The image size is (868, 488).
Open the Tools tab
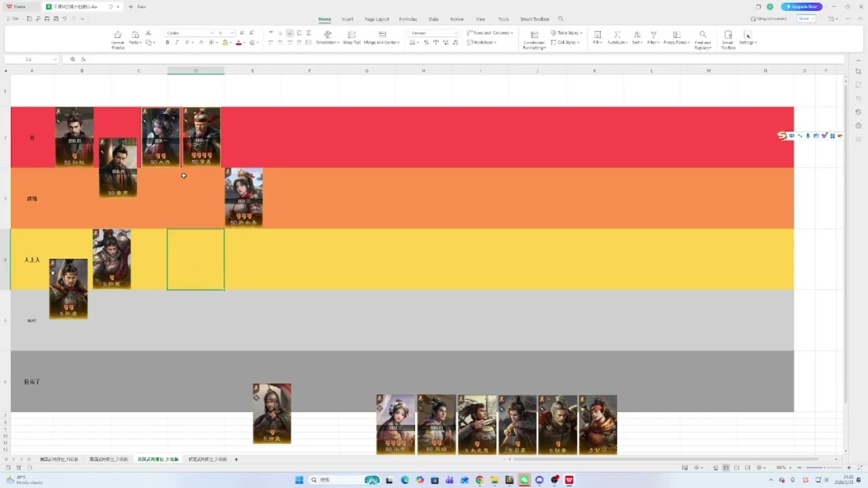(503, 19)
